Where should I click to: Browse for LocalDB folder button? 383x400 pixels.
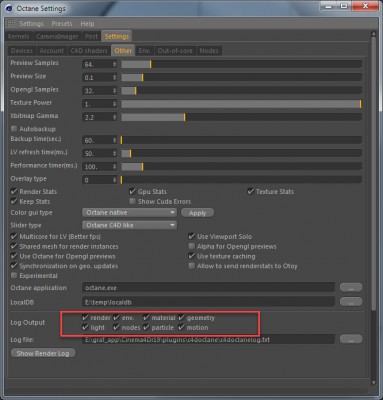351,302
